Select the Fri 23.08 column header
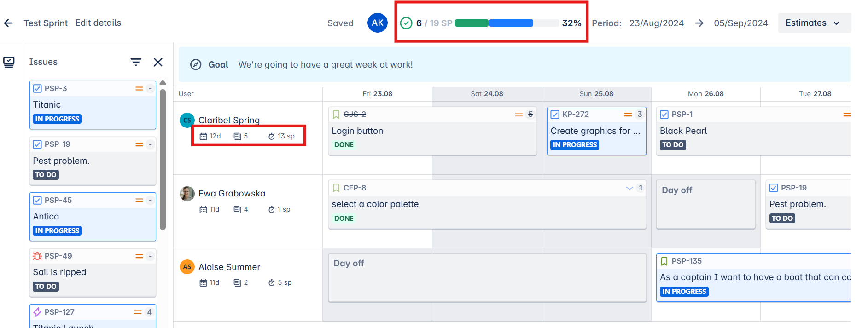The image size is (868, 328). click(378, 94)
